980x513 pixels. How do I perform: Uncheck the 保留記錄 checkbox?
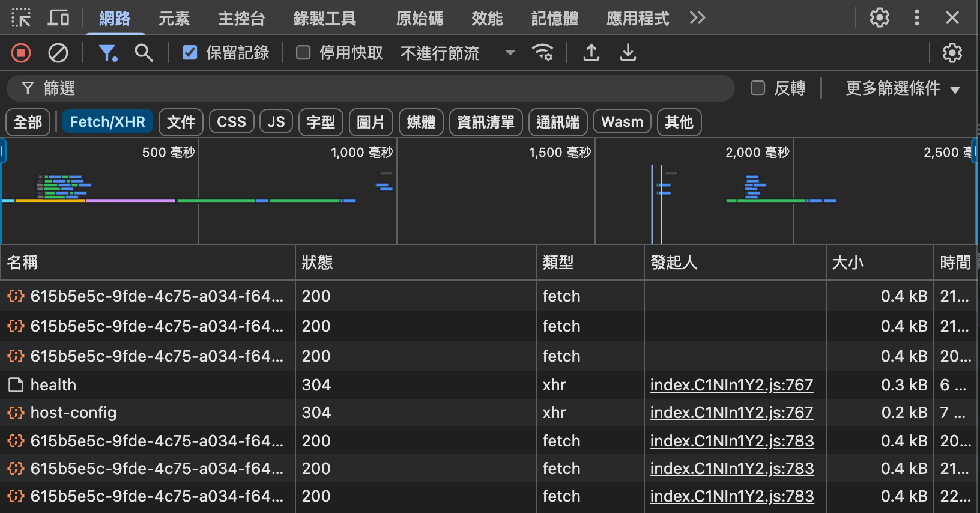[190, 53]
